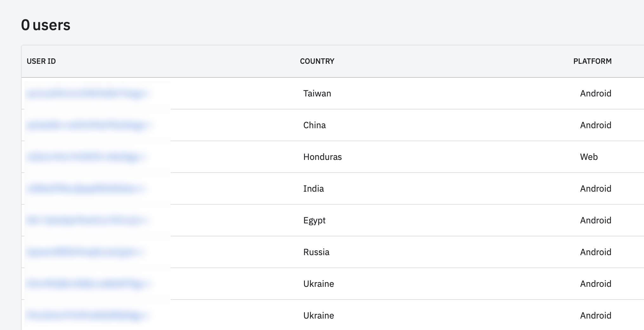
Task: Select the Taiwan country cell
Action: pos(317,94)
